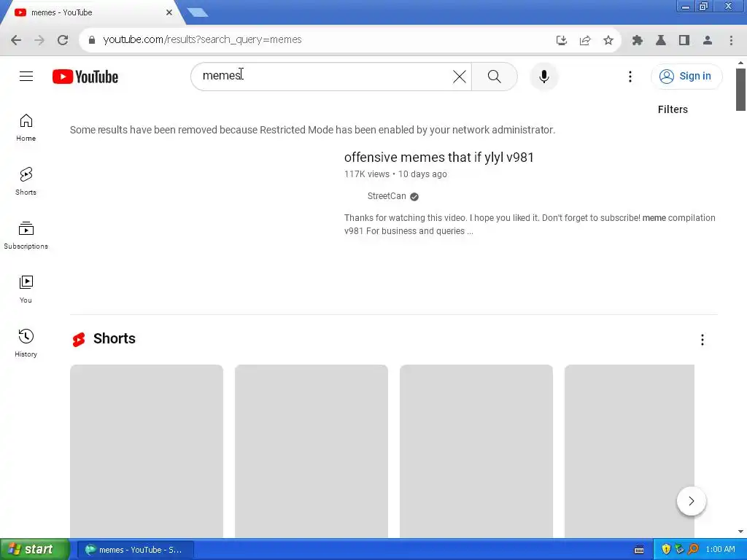
Task: Reload the YouTube results page
Action: (63, 40)
